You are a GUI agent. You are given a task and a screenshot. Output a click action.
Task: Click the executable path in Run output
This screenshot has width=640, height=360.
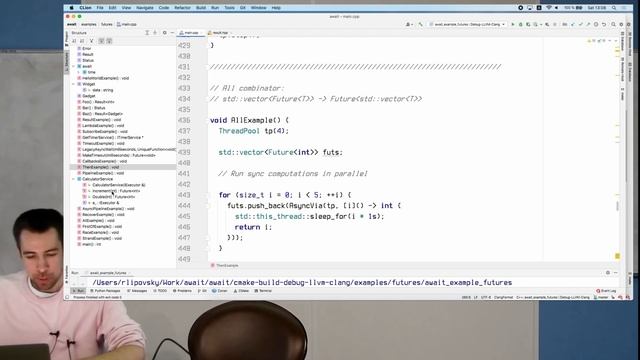(302, 282)
